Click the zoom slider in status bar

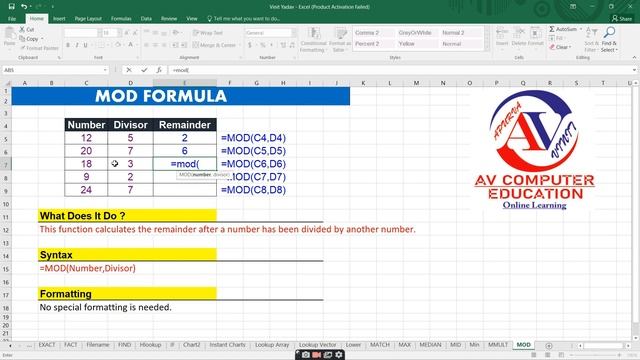pos(595,356)
